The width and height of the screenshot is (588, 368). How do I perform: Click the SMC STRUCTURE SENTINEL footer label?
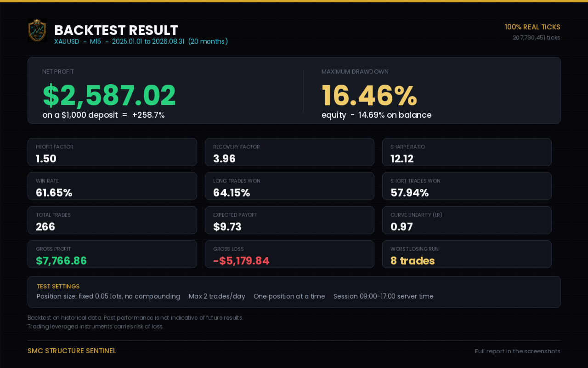[x=72, y=351]
